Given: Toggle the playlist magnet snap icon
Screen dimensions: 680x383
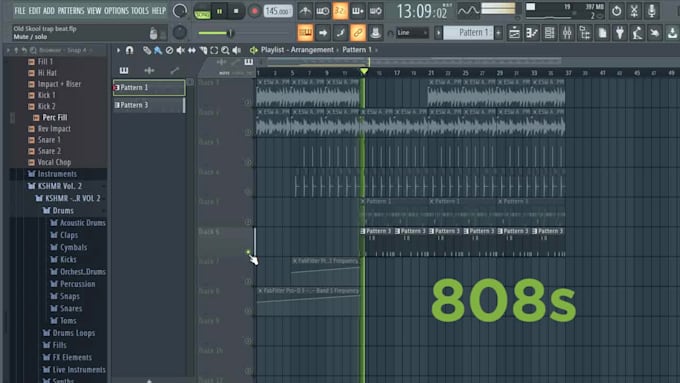Looking at the screenshot, I should pyautogui.click(x=129, y=50).
